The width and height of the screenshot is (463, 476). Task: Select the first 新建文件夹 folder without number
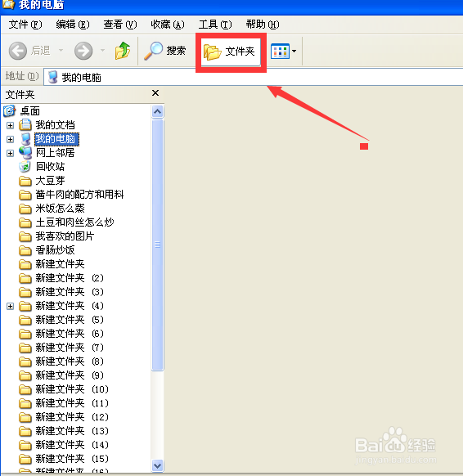(60, 264)
